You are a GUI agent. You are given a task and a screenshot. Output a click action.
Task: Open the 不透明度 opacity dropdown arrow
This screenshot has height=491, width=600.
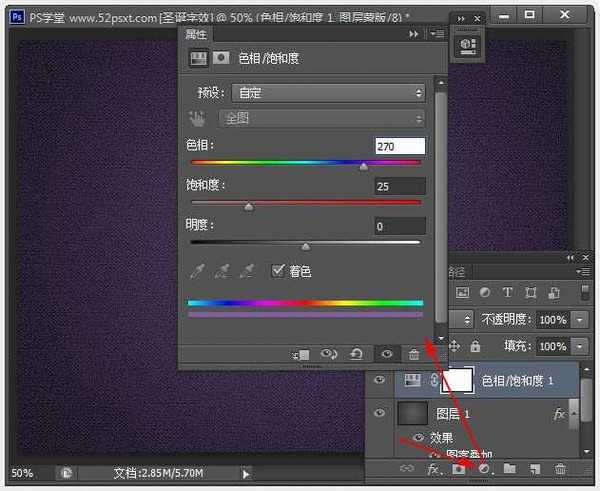(x=581, y=320)
